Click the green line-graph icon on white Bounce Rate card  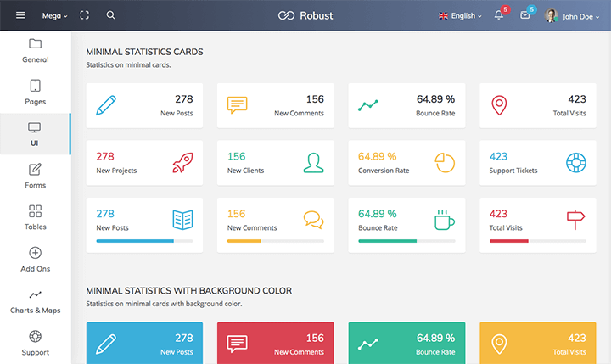coord(368,105)
